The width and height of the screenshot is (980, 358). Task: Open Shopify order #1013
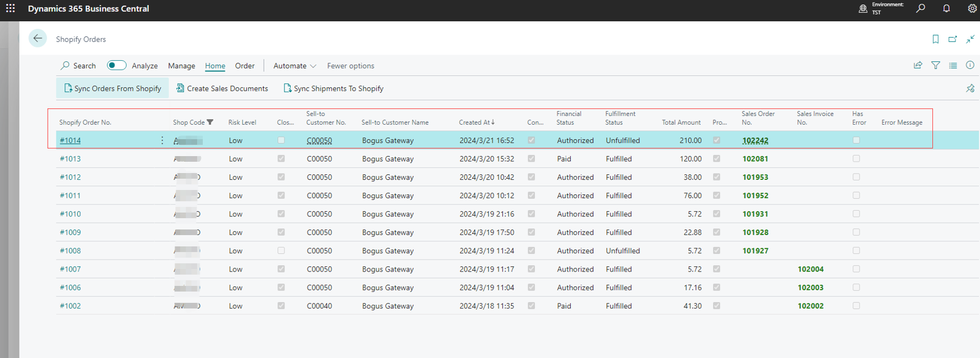(x=70, y=159)
